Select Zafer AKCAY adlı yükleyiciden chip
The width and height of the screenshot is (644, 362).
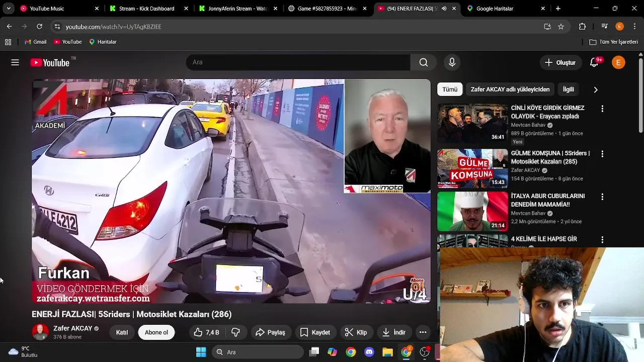point(510,89)
